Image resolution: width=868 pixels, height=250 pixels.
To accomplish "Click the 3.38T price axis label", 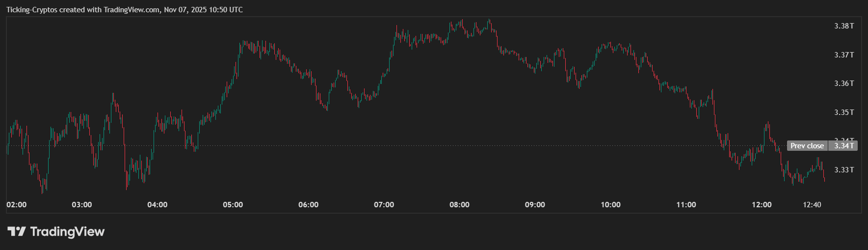I will (x=843, y=26).
